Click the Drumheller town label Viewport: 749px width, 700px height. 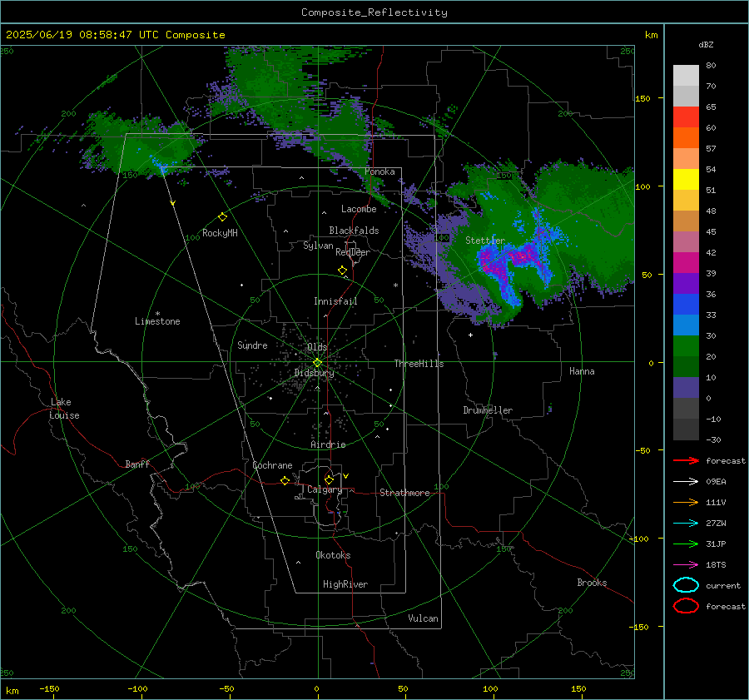488,410
